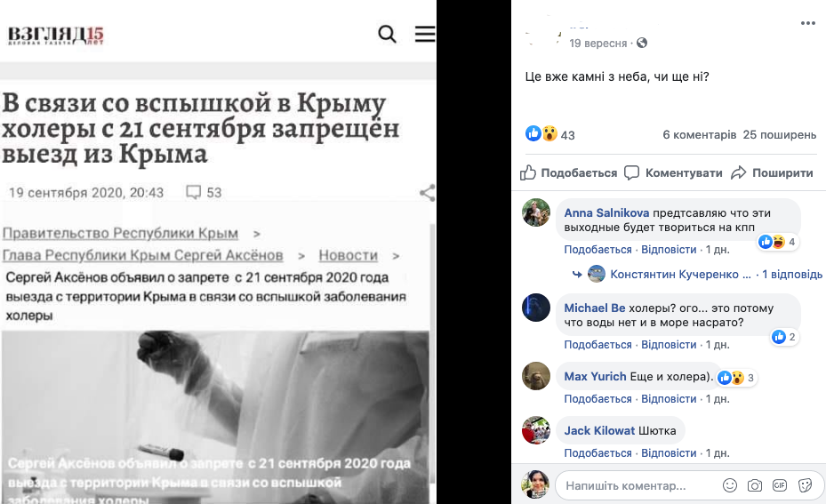826x504 pixels.
Task: Share the post via Поширити
Action: (x=772, y=172)
